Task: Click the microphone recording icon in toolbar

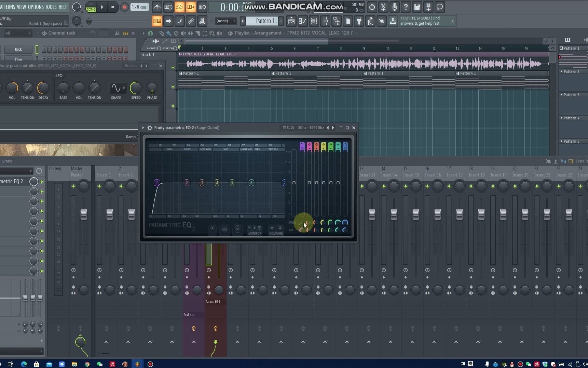Action: (x=394, y=7)
